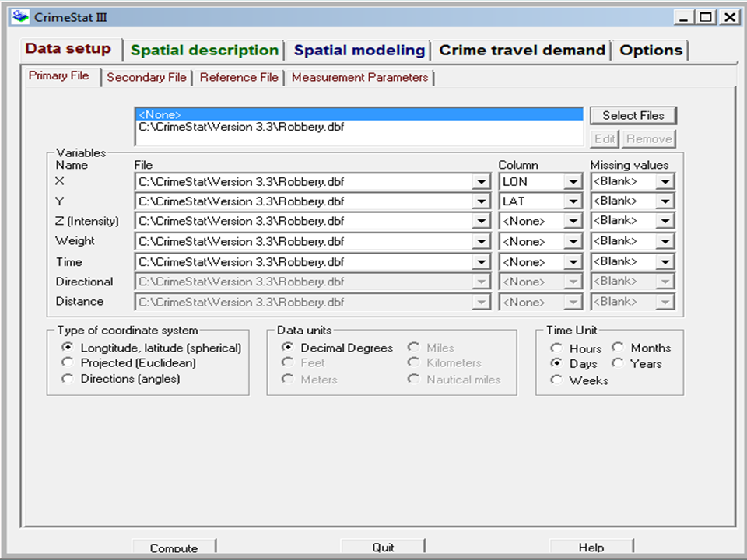The width and height of the screenshot is (747, 560).
Task: Select Longitude, latitude (spherical) coordinate system
Action: click(x=68, y=348)
